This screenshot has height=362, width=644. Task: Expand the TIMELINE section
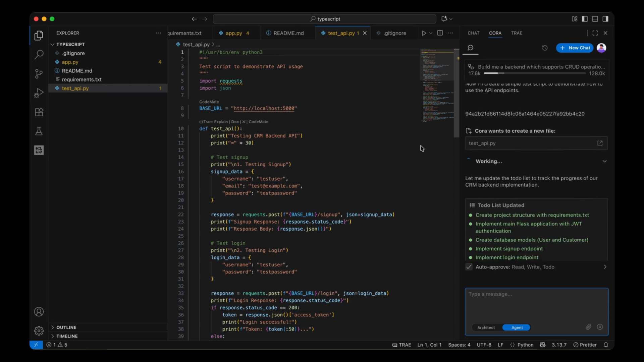[67, 336]
